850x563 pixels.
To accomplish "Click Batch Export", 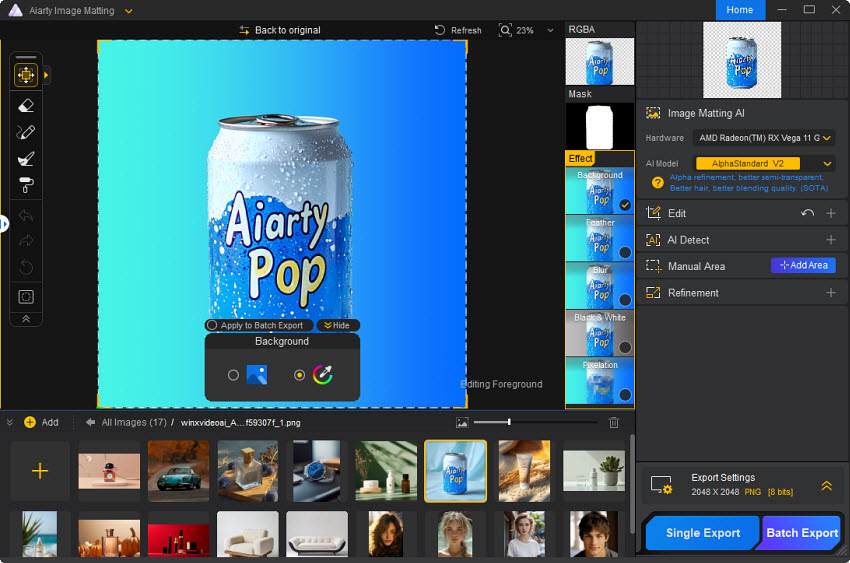I will point(802,533).
